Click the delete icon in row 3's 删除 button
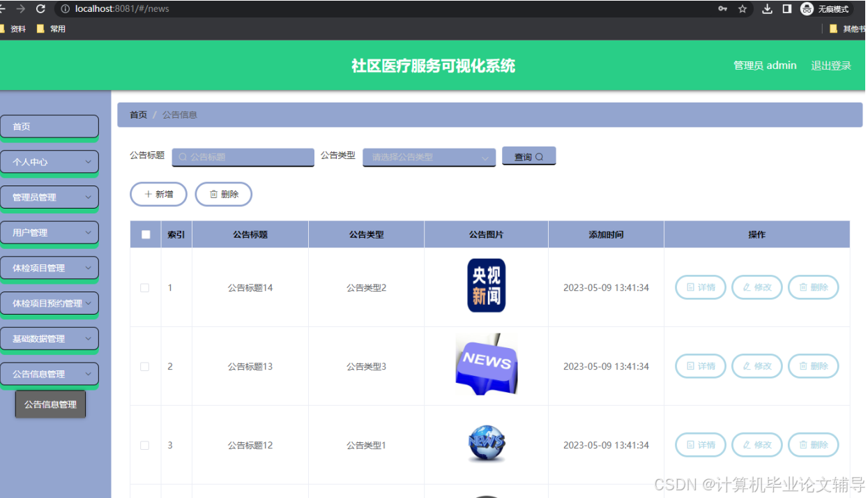 tap(803, 445)
